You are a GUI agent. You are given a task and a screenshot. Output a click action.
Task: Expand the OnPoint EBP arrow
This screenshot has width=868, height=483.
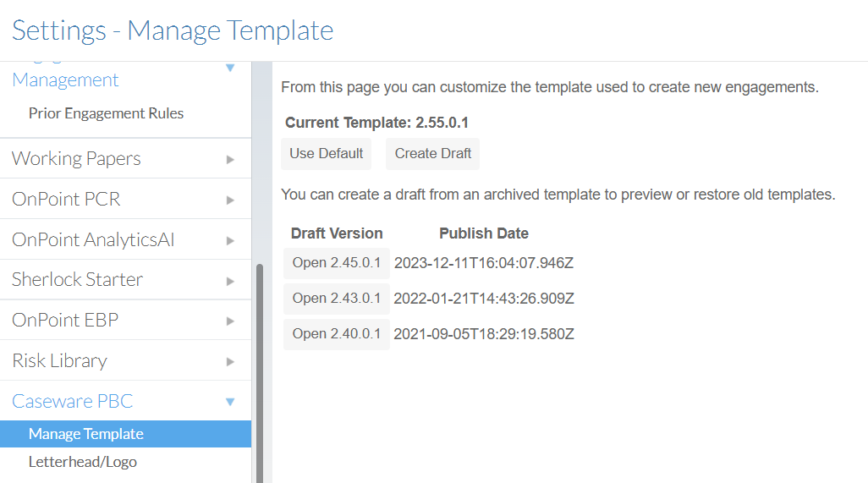(230, 321)
